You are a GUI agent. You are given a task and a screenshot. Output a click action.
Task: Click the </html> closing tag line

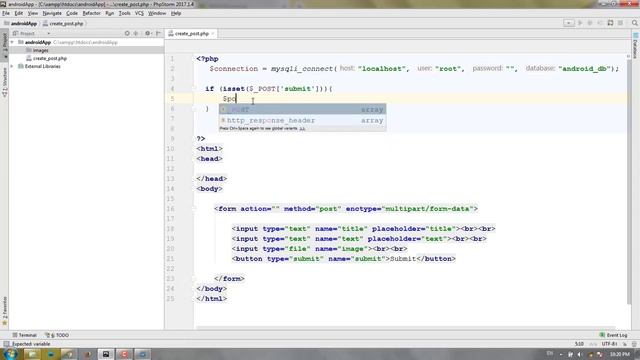point(211,299)
